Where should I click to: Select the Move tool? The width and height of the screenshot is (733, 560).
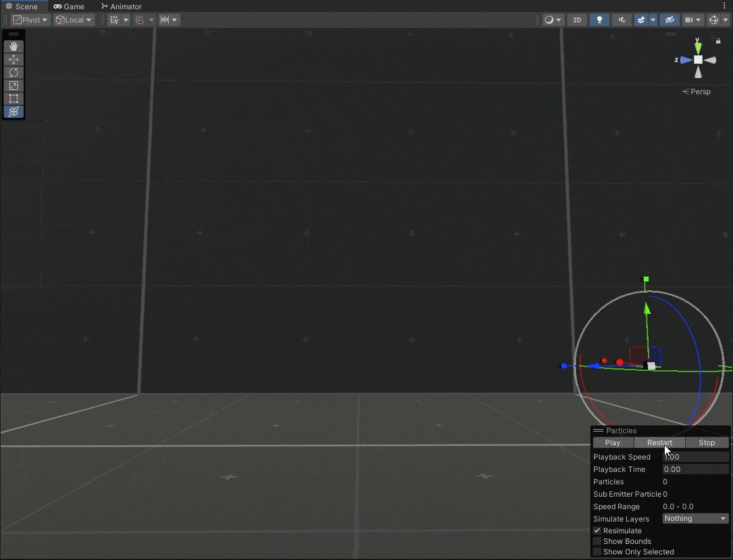(14, 60)
